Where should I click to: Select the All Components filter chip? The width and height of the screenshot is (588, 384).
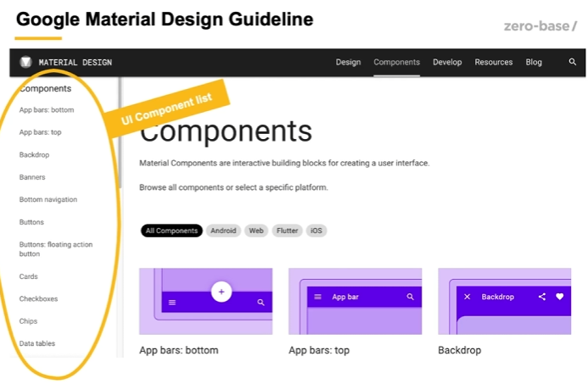point(171,231)
